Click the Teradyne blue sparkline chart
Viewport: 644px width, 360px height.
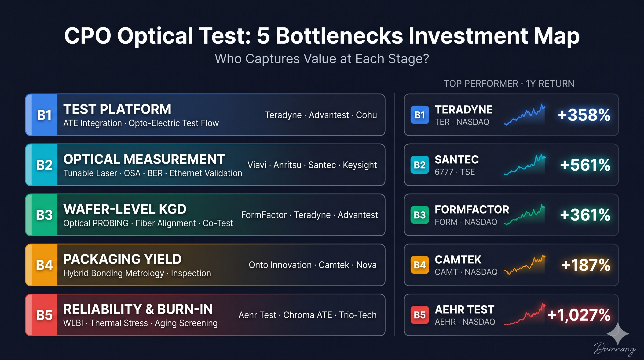(x=524, y=115)
